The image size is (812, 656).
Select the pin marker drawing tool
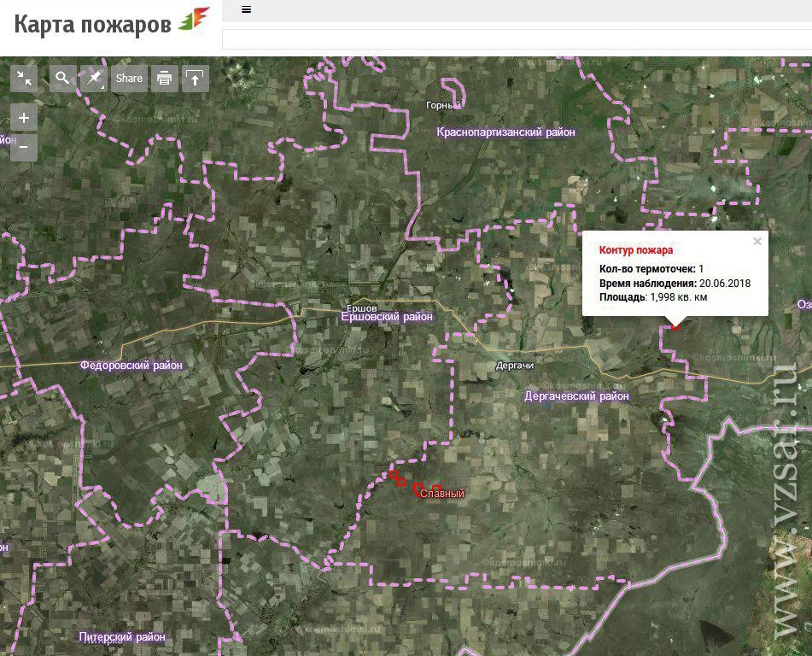tap(94, 79)
